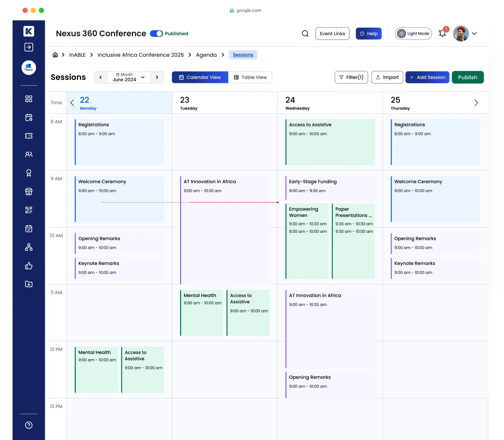This screenshot has height=440, width=504.
Task: Open Thursday Welcome Ceremony session
Action: point(436,199)
